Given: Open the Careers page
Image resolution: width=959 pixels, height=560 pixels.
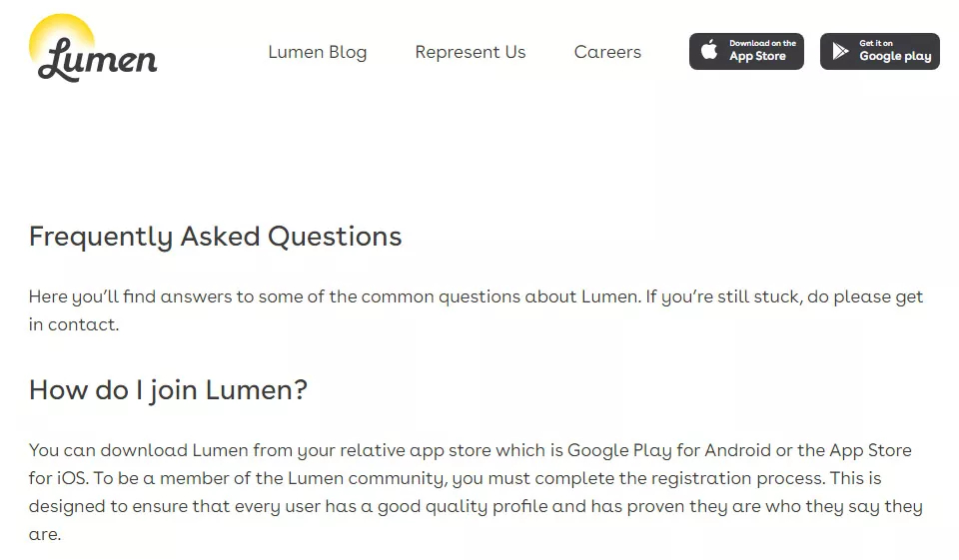Looking at the screenshot, I should click(x=607, y=52).
